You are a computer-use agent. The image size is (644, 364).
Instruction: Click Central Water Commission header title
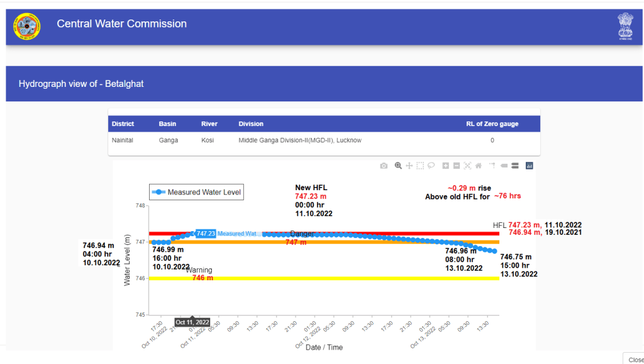click(121, 24)
